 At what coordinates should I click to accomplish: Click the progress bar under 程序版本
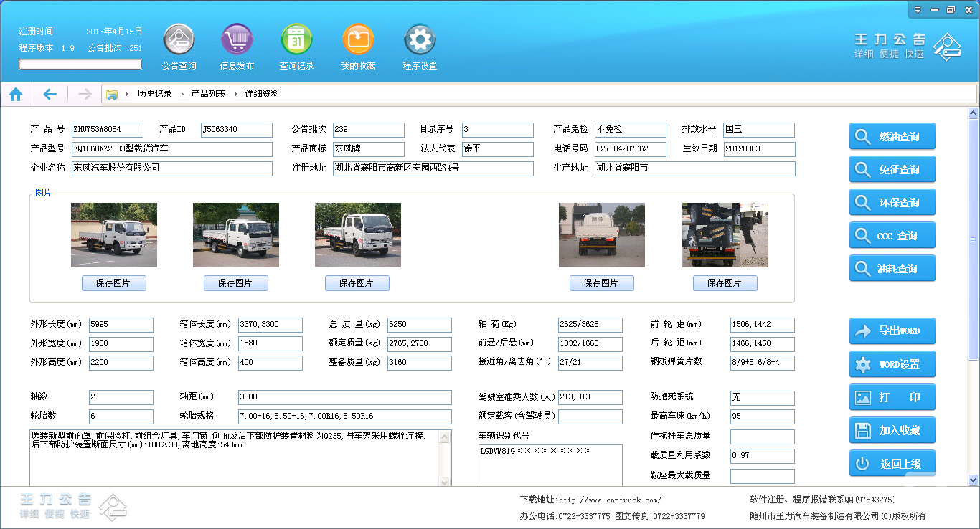point(80,64)
